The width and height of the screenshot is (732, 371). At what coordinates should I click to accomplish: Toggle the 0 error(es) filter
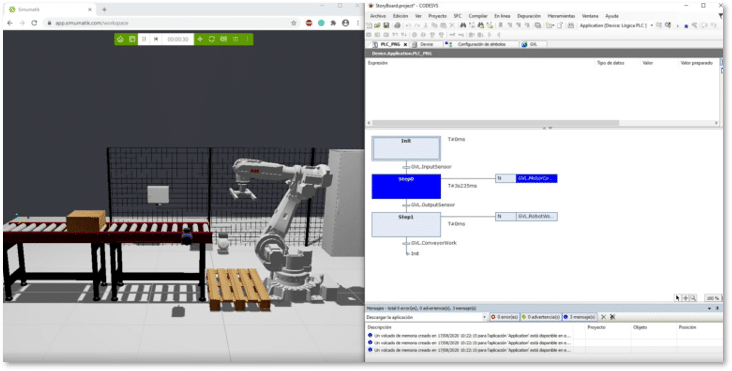(504, 317)
